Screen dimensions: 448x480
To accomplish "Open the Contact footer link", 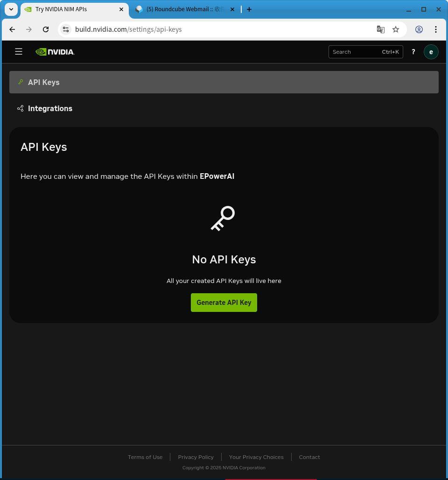I will pos(309,457).
